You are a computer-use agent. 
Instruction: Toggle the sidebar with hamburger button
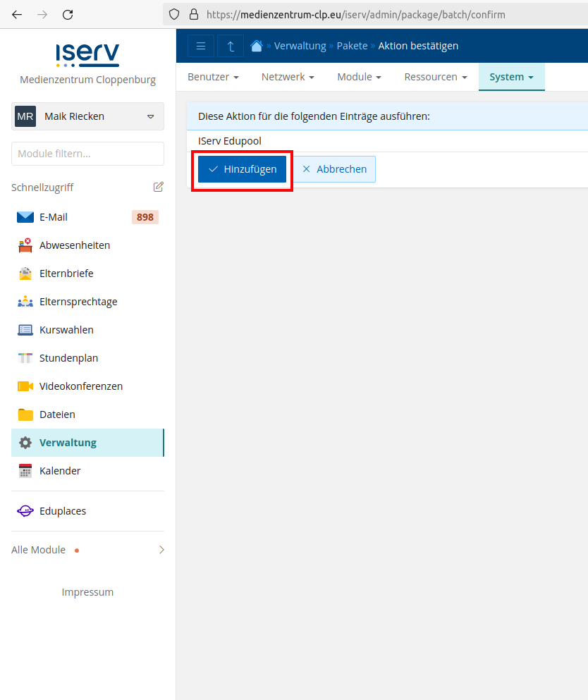201,46
